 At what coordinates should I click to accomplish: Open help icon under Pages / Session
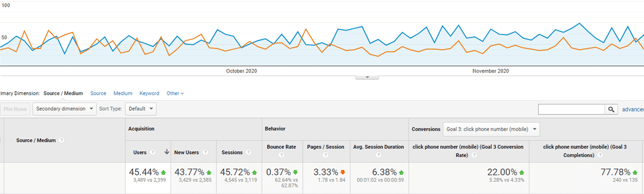click(326, 156)
